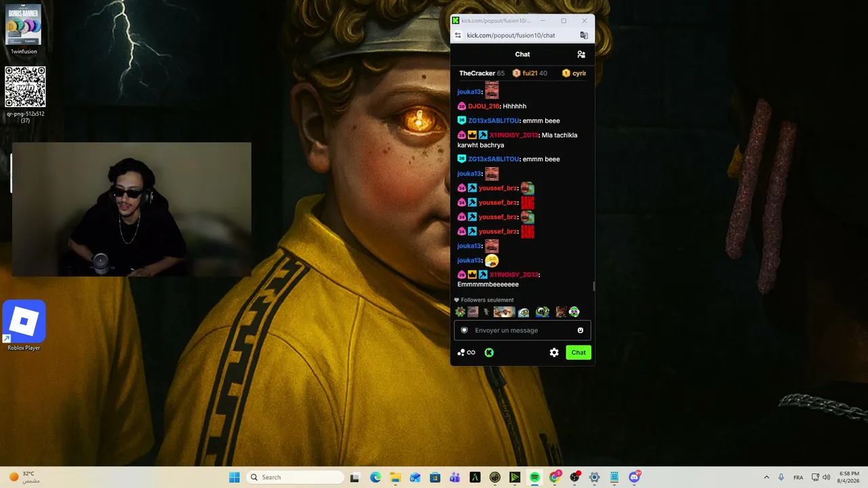Open the 1winfusion desktop file
This screenshot has height=488, width=868.
tap(24, 29)
